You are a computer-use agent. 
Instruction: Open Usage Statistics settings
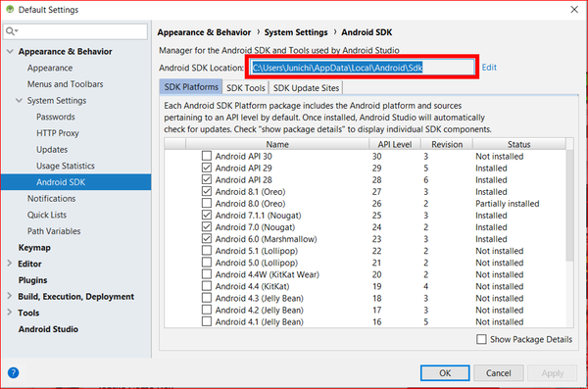[x=66, y=166]
